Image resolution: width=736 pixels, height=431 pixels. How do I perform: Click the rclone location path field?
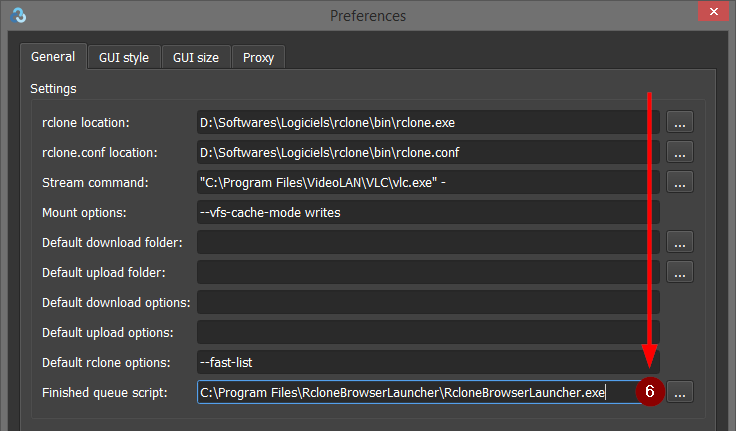point(420,123)
